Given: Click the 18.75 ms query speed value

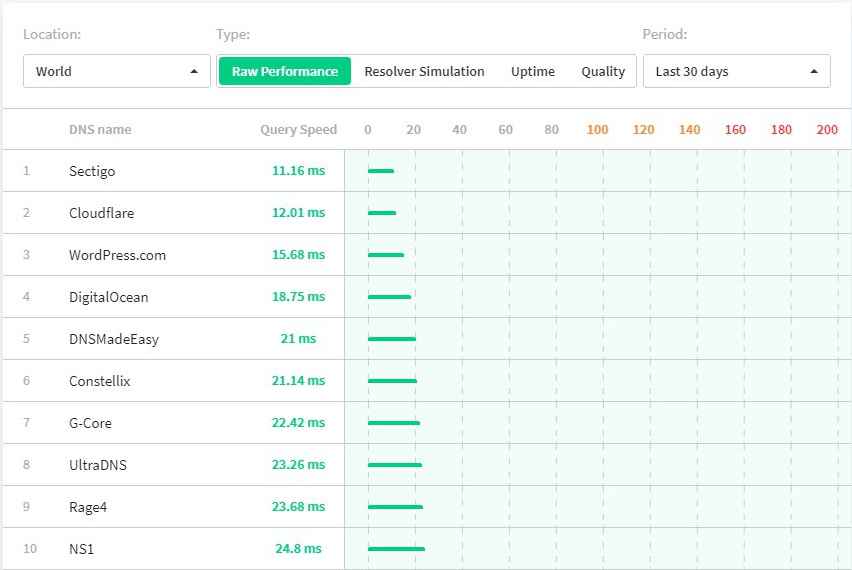Looking at the screenshot, I should pos(298,296).
